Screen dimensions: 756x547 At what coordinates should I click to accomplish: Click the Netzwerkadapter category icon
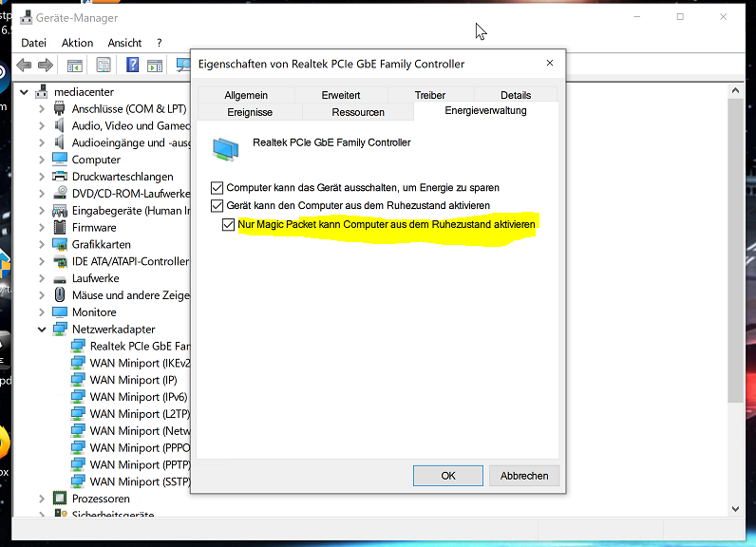[x=60, y=330]
